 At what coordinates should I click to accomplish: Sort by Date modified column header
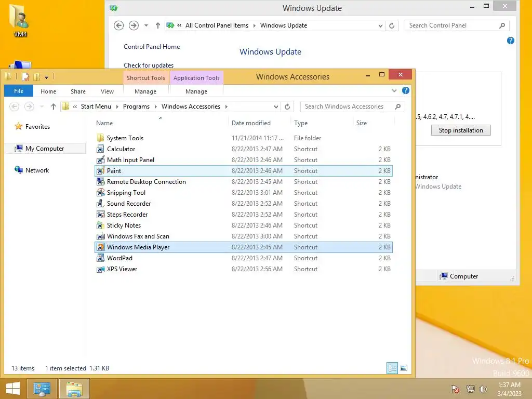(x=260, y=123)
